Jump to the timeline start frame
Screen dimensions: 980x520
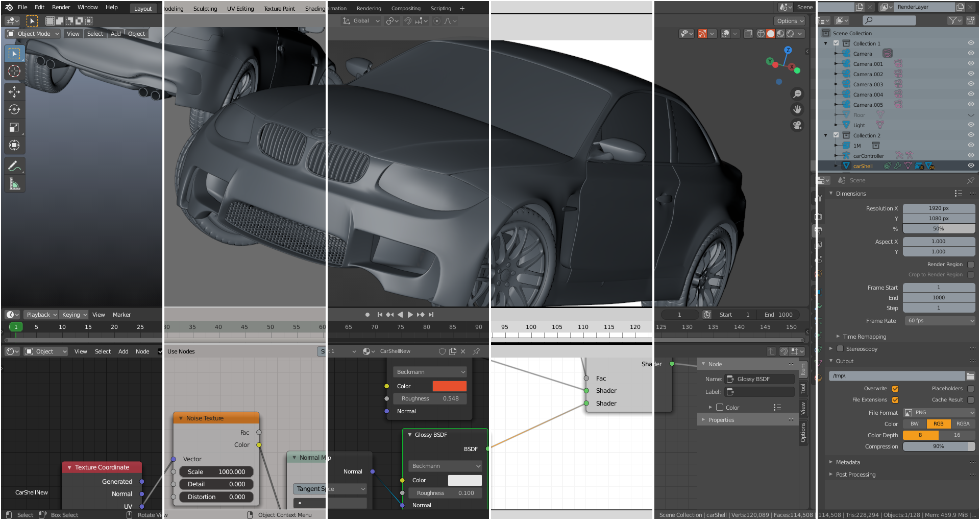click(x=380, y=315)
